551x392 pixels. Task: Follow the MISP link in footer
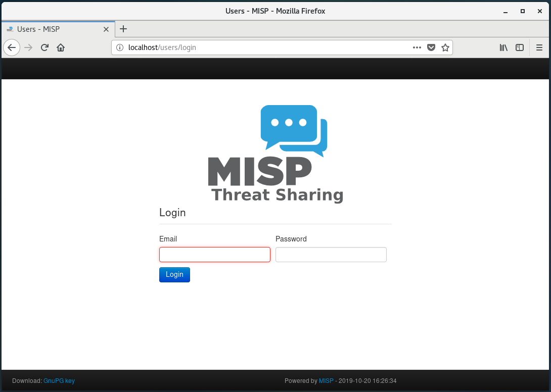326,381
